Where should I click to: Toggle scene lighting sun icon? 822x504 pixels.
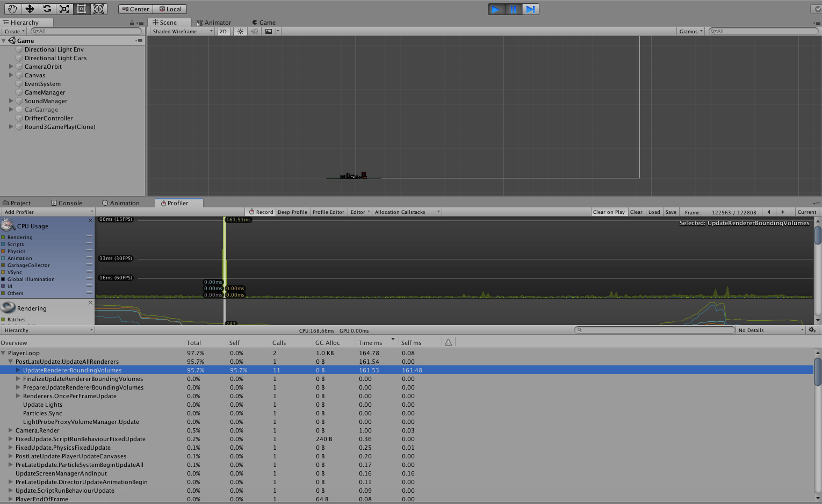click(x=240, y=31)
